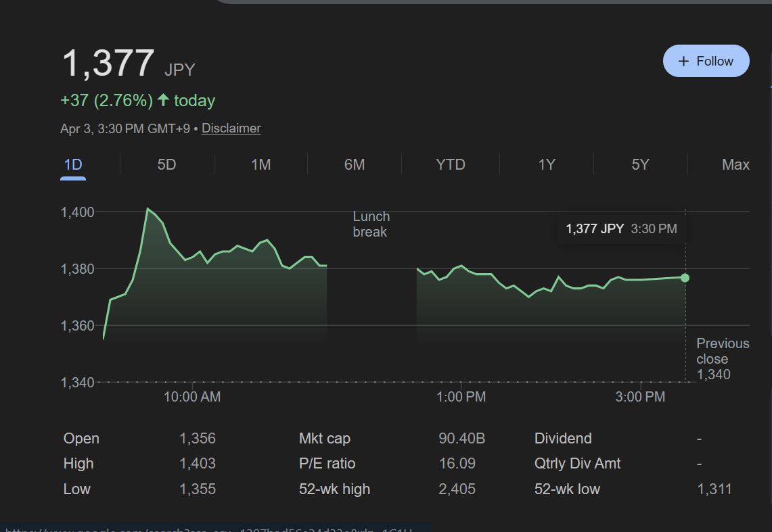The width and height of the screenshot is (772, 532).
Task: Click the 1,377 JPY 3:30 PM tooltip
Action: coord(621,228)
